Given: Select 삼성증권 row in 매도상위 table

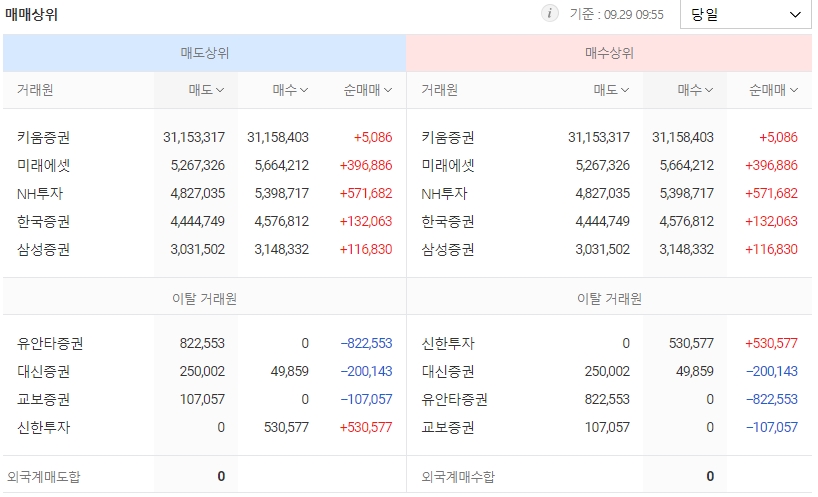Looking at the screenshot, I should 204,249.
